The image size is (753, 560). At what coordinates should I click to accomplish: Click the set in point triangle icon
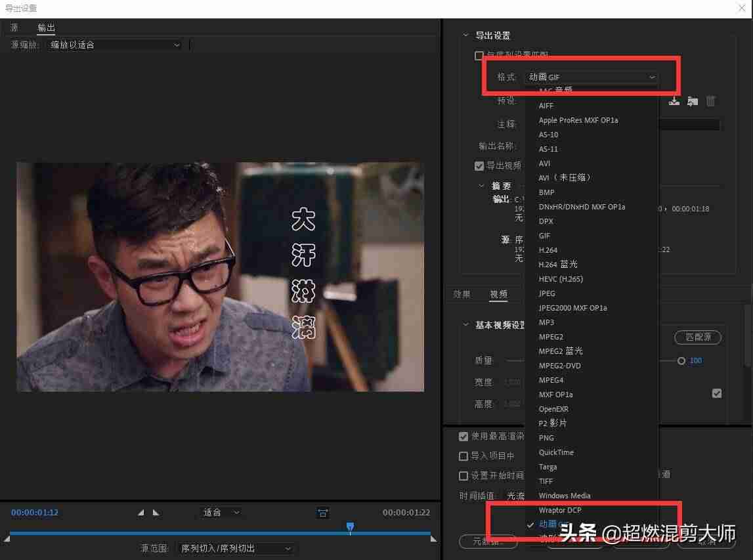140,513
